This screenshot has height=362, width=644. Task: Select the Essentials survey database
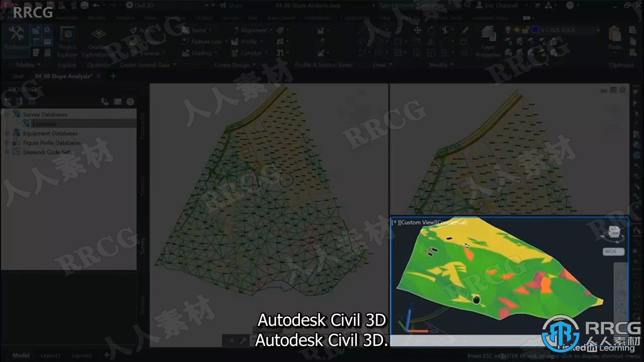(44, 124)
